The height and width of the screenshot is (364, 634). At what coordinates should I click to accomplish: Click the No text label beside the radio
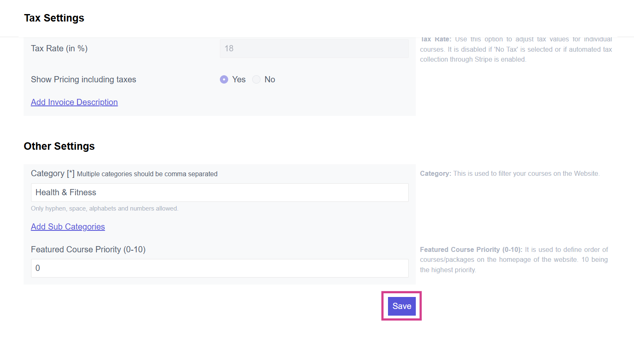coord(270,79)
